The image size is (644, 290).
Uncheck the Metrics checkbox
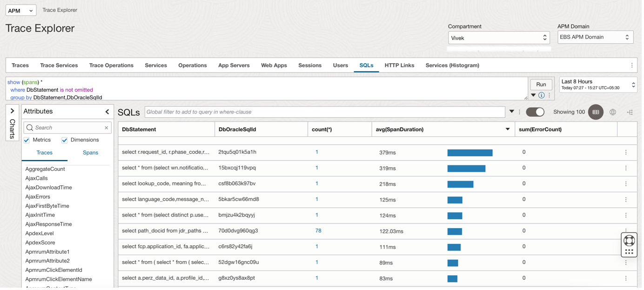(27, 140)
